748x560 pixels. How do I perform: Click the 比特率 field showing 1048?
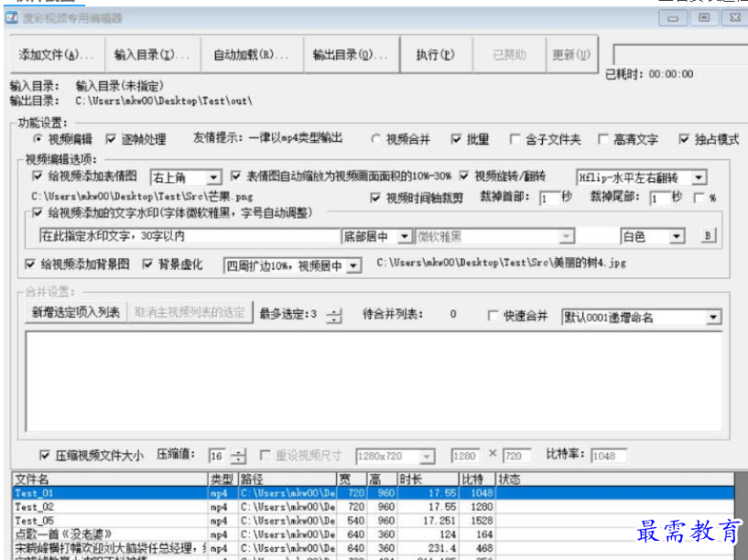click(x=609, y=456)
